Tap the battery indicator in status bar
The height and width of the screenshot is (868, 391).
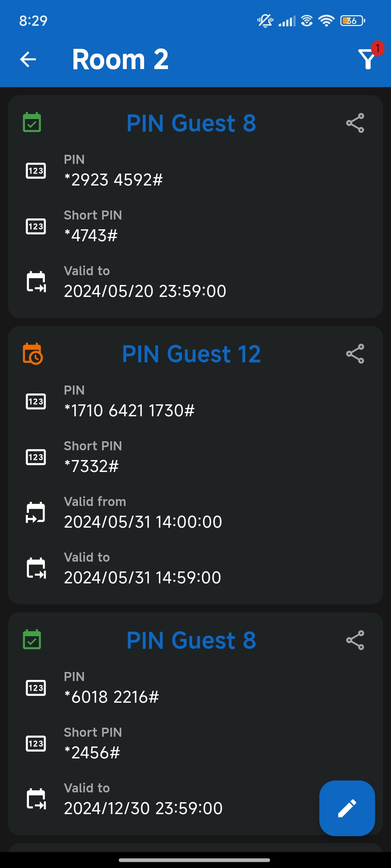click(352, 21)
